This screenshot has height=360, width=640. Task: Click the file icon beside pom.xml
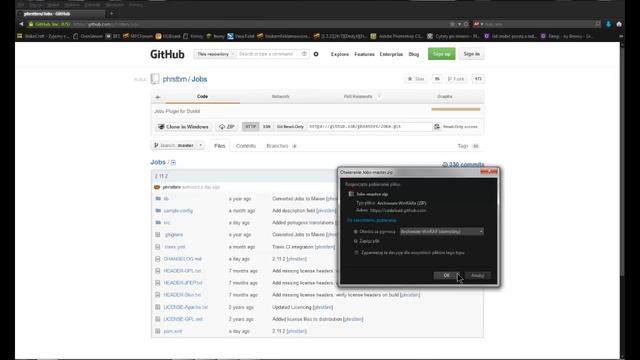click(158, 331)
